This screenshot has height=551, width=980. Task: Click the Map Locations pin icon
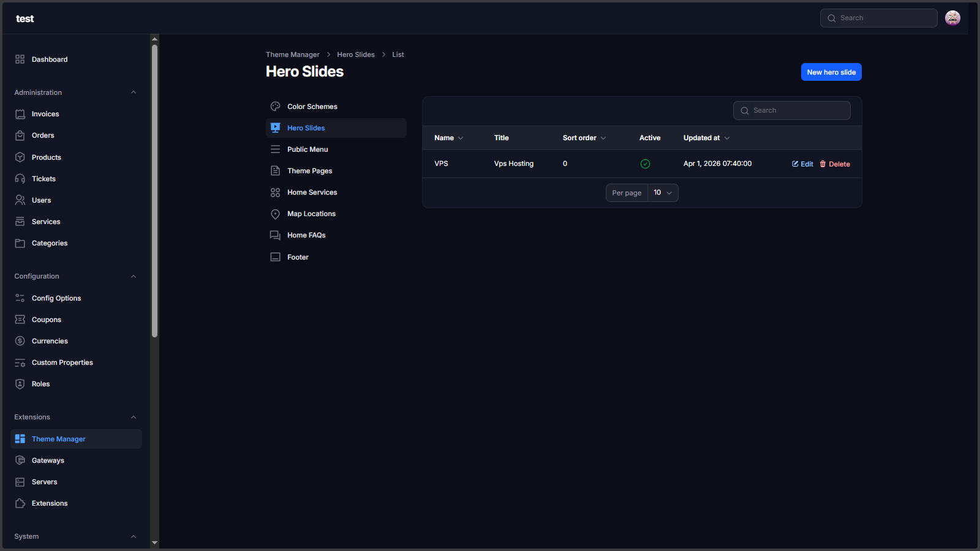pyautogui.click(x=276, y=214)
